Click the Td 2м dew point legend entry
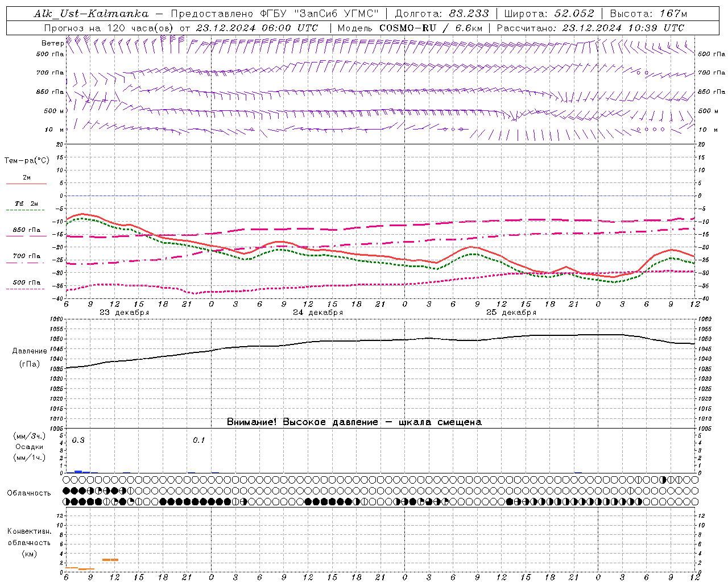728x582 pixels. click(27, 203)
